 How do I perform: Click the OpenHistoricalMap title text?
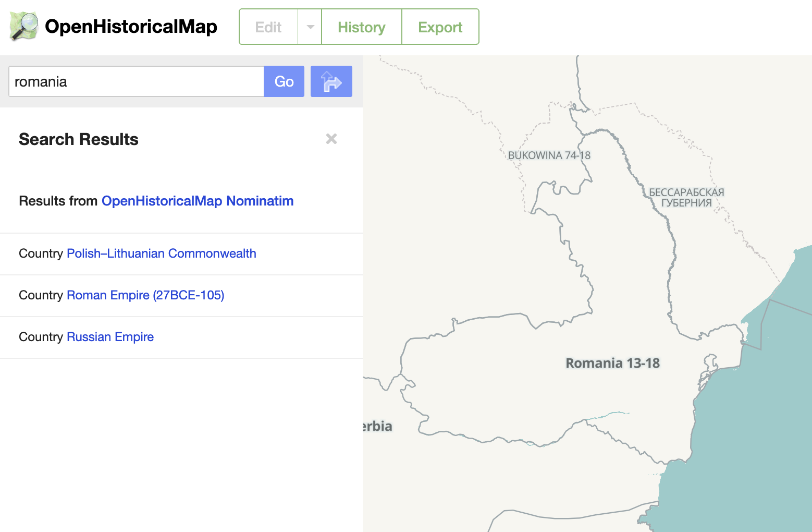coord(131,27)
